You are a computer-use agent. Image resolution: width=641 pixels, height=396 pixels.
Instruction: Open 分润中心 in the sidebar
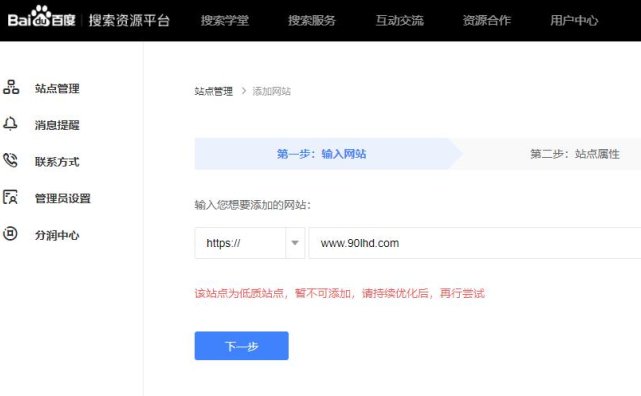57,235
